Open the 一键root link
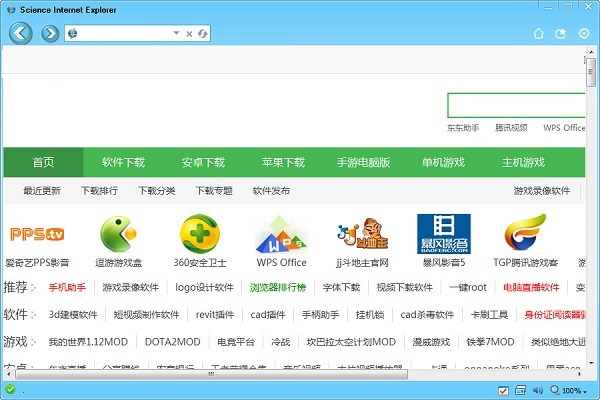 tap(468, 287)
